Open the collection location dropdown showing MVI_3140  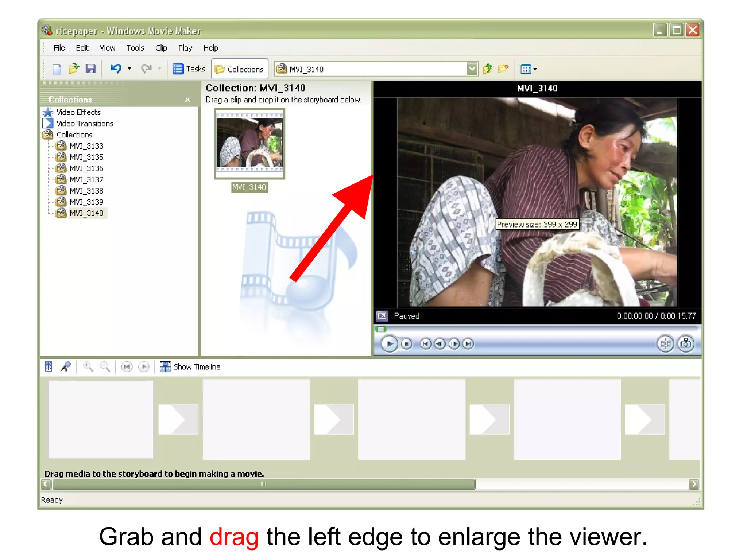click(472, 69)
